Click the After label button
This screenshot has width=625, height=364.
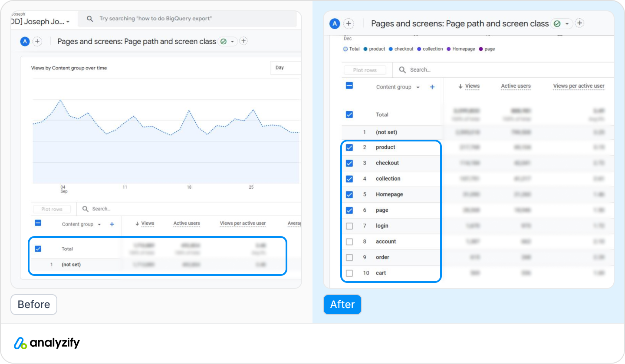(x=342, y=305)
